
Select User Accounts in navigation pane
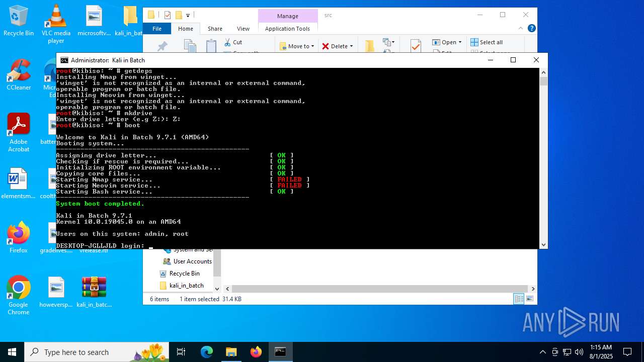[x=187, y=261]
